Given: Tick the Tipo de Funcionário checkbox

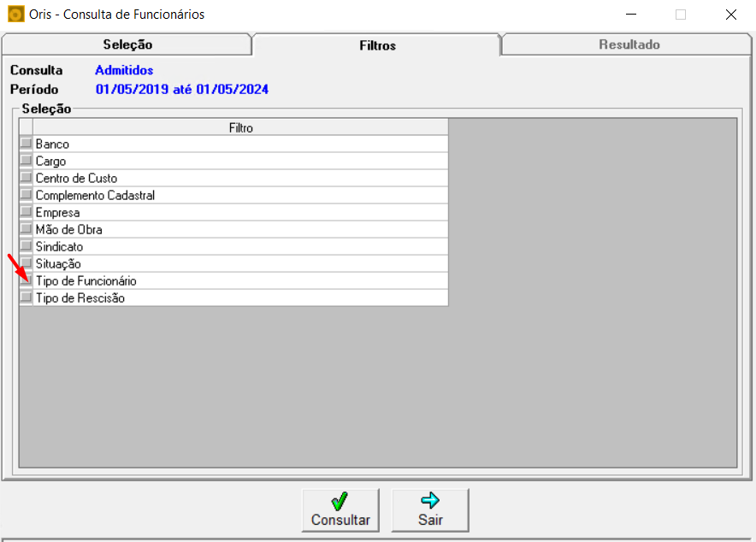Looking at the screenshot, I should (26, 280).
